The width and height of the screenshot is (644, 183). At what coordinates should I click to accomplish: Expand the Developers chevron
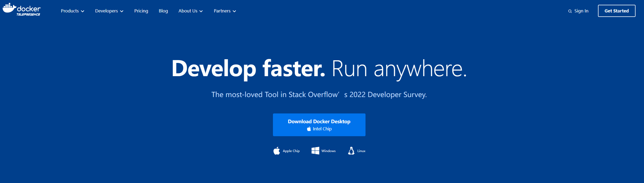[x=122, y=11]
